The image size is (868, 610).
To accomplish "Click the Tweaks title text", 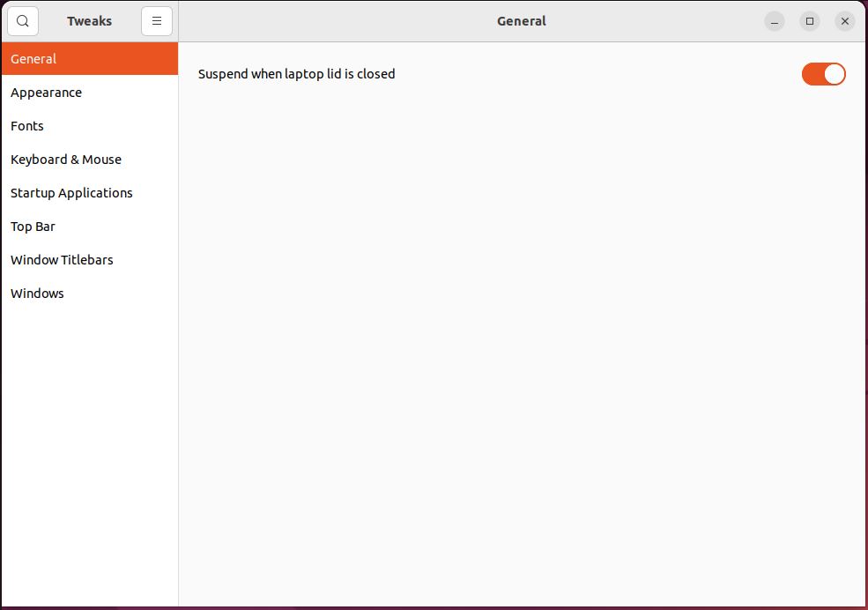I will [90, 21].
